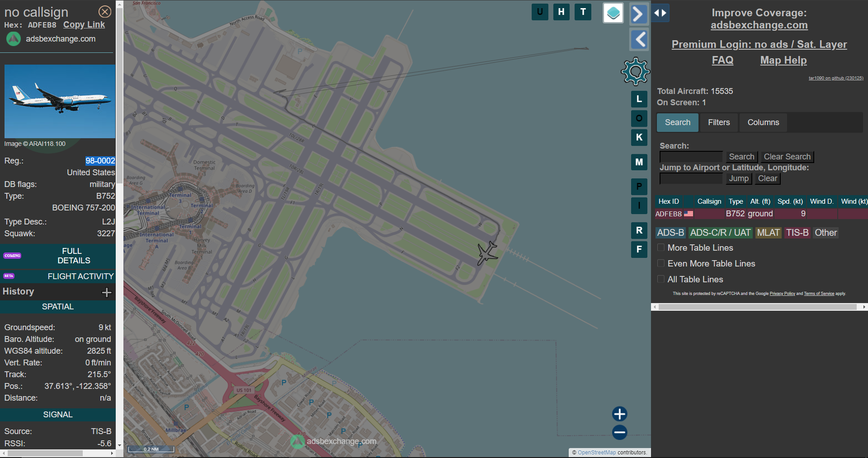Click the M map control button
Viewport: 868px width, 458px height.
tap(639, 162)
